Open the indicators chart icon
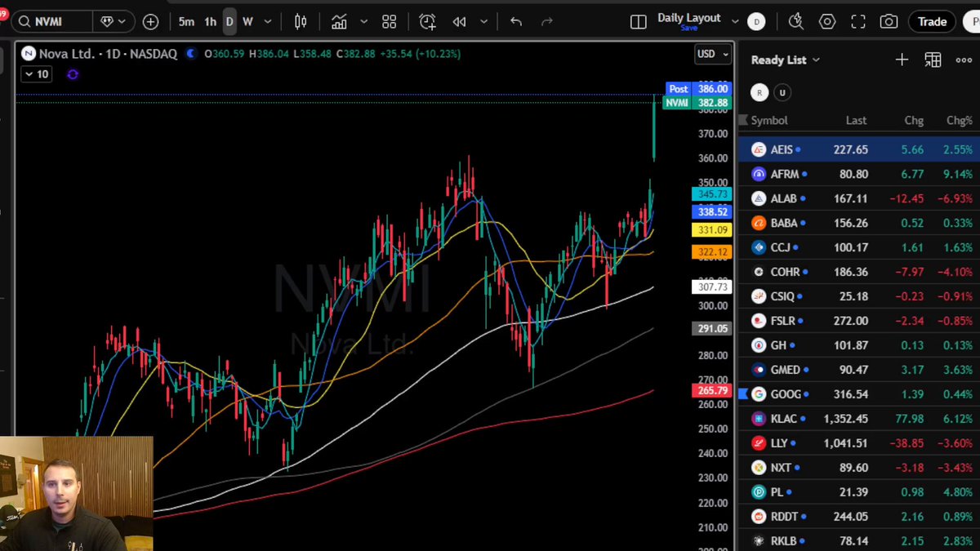The height and width of the screenshot is (551, 980). [339, 22]
